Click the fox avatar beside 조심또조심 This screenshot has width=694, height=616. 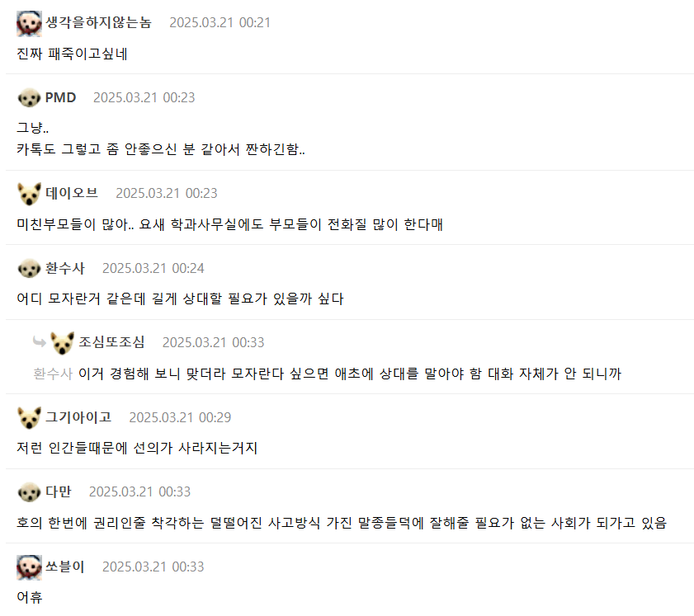click(x=63, y=343)
